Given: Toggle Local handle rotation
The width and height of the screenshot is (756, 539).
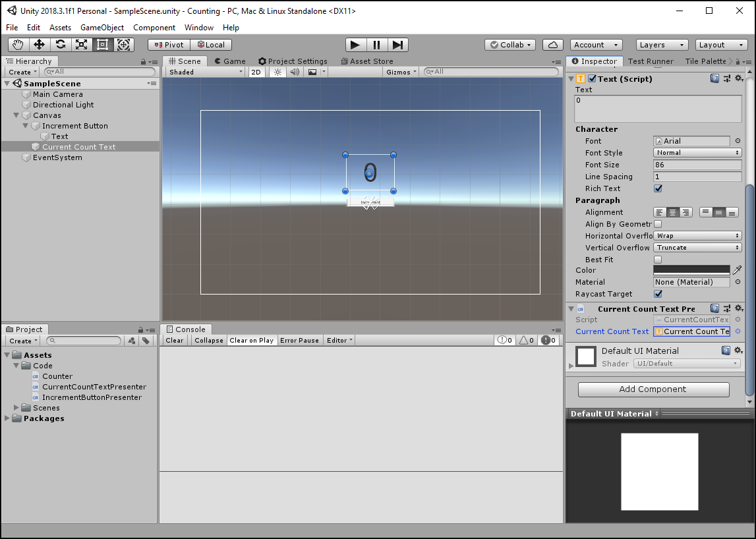Looking at the screenshot, I should tap(211, 45).
